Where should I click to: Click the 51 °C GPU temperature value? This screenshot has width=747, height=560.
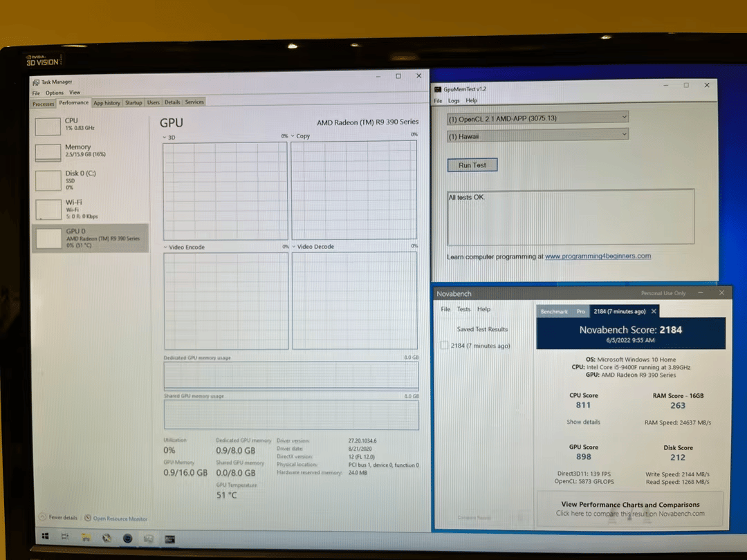(226, 495)
